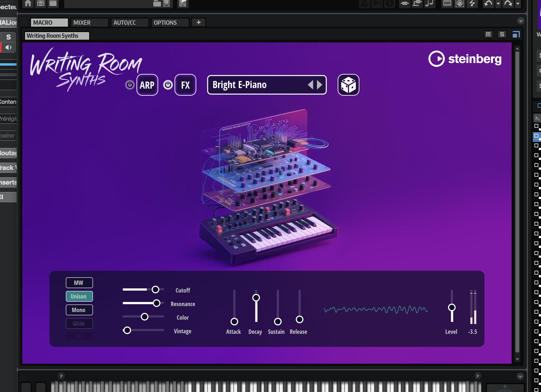Click the random preset dice icon
The width and height of the screenshot is (541, 392).
click(348, 85)
